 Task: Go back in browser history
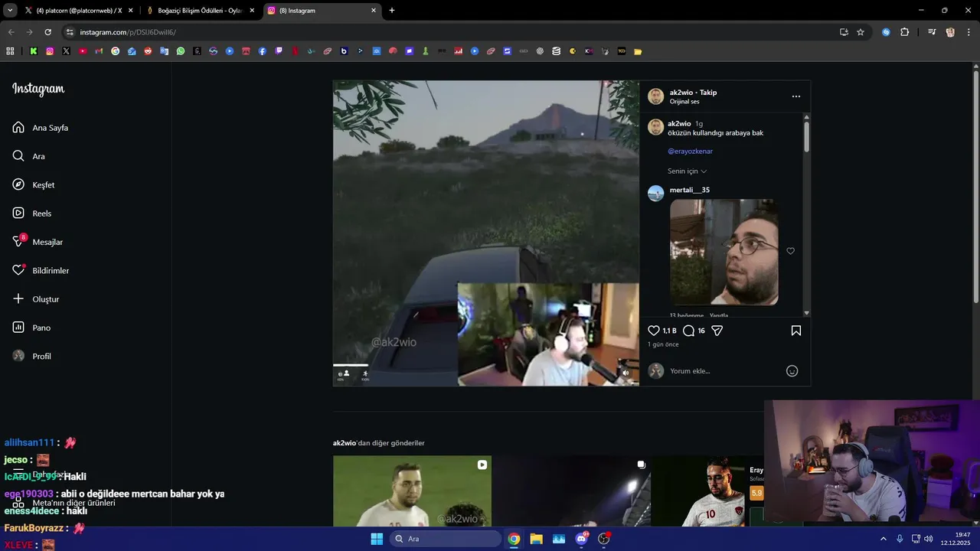click(x=11, y=32)
